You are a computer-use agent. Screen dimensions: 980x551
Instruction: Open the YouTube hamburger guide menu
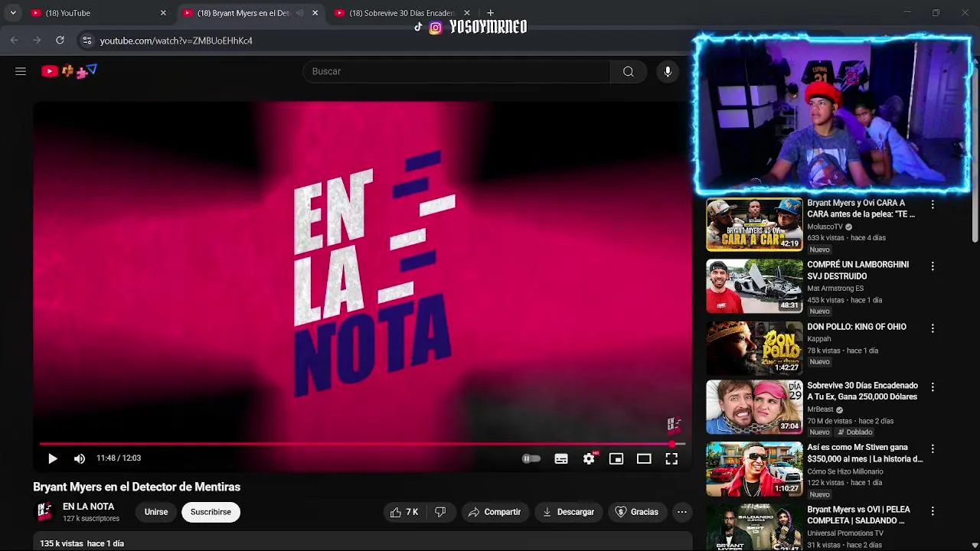tap(21, 71)
